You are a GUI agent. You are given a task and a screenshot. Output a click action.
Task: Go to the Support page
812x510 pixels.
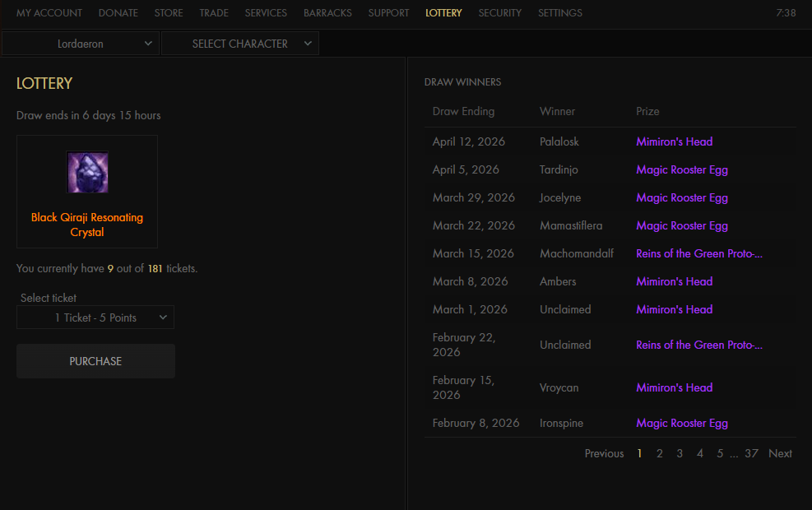(x=388, y=13)
